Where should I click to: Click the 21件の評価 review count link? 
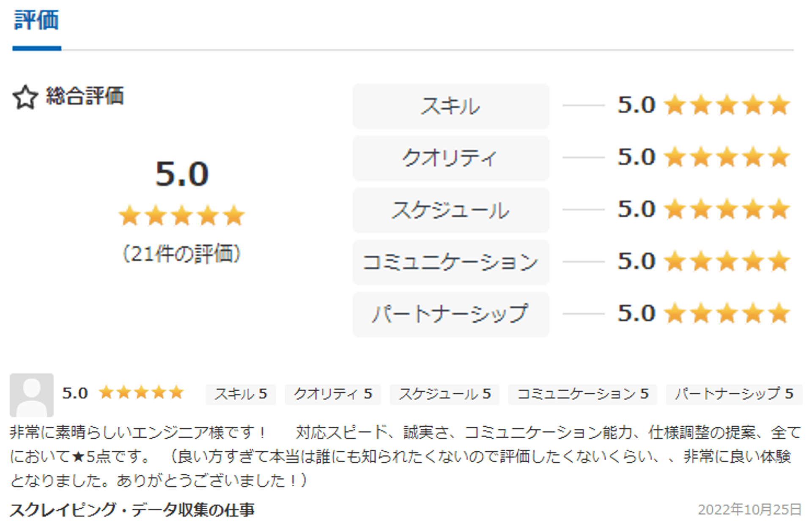tap(182, 253)
